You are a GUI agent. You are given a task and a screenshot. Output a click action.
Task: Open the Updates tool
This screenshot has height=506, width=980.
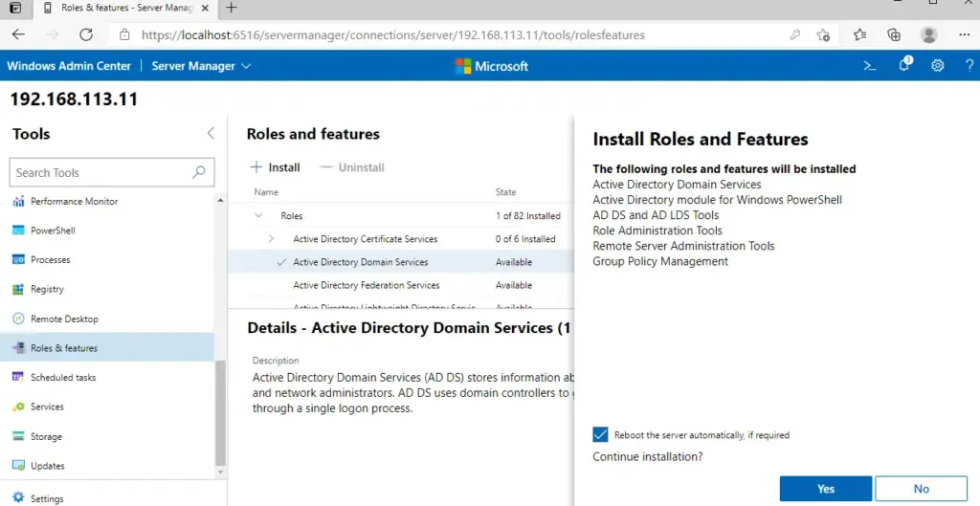tap(47, 466)
